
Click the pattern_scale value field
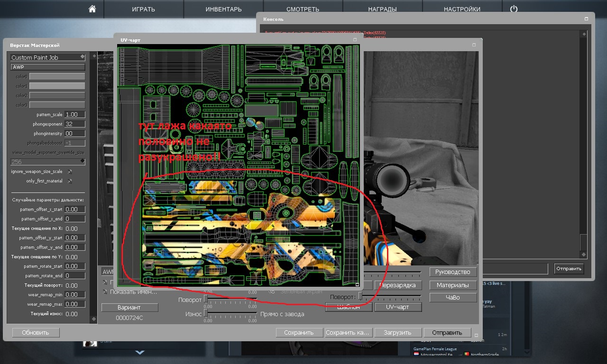(75, 115)
